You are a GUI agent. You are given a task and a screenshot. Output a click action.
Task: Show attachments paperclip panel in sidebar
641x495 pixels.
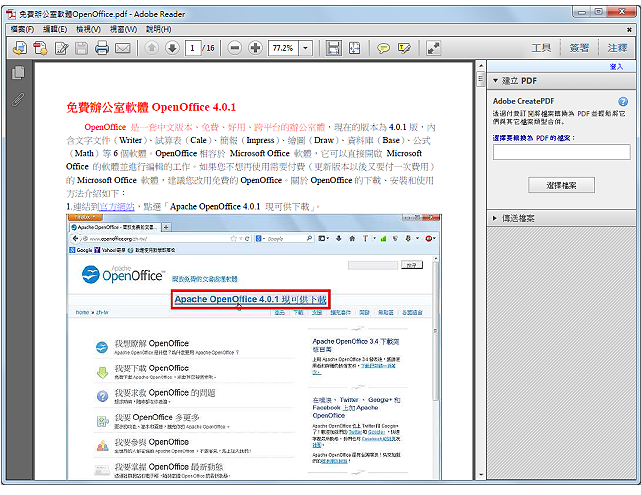pyautogui.click(x=18, y=99)
